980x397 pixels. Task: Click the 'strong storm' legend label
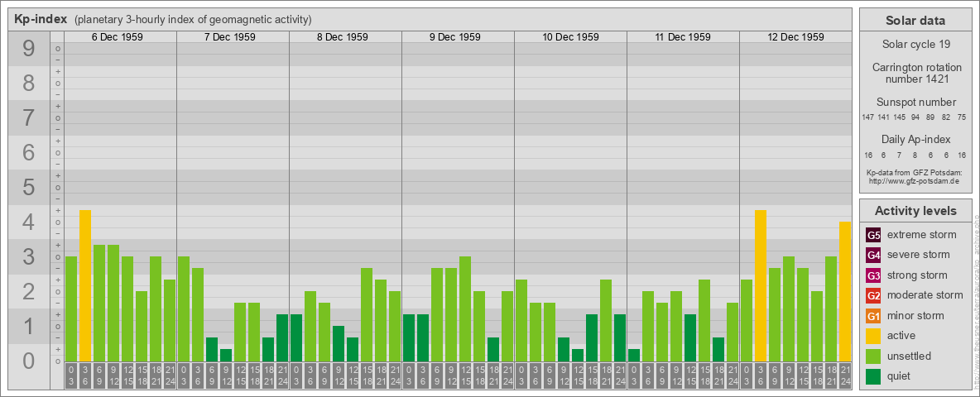tap(917, 275)
